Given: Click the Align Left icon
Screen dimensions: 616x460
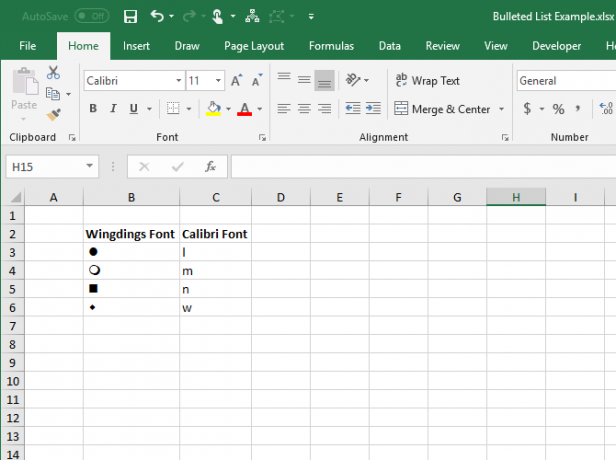Looking at the screenshot, I should (284, 108).
